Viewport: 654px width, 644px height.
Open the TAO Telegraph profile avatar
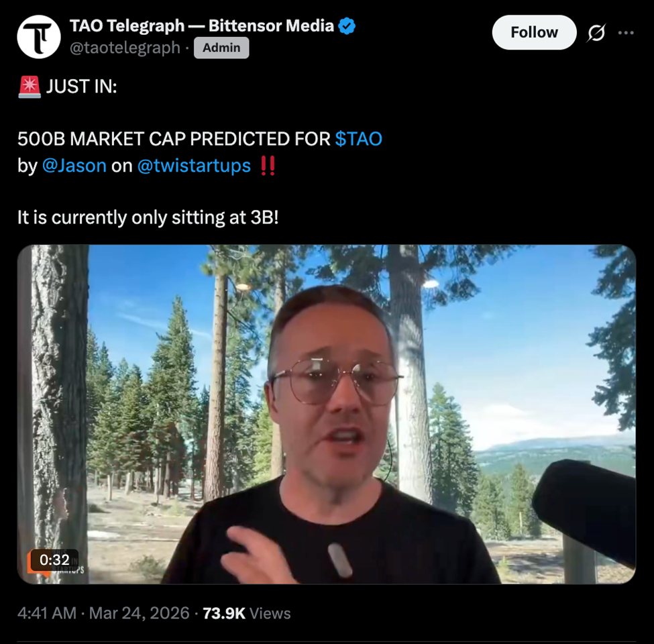pyautogui.click(x=39, y=37)
